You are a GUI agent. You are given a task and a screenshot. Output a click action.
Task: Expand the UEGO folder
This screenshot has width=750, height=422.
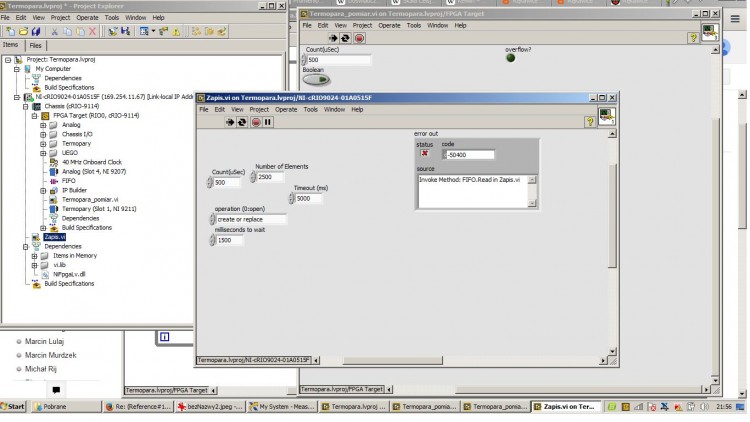(43, 153)
